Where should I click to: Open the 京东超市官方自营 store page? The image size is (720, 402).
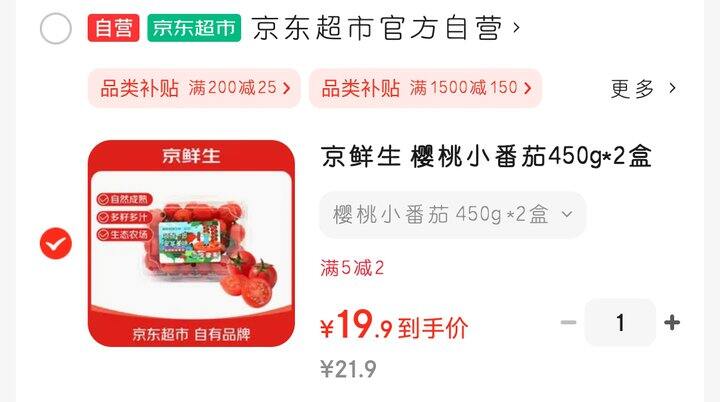tap(377, 28)
